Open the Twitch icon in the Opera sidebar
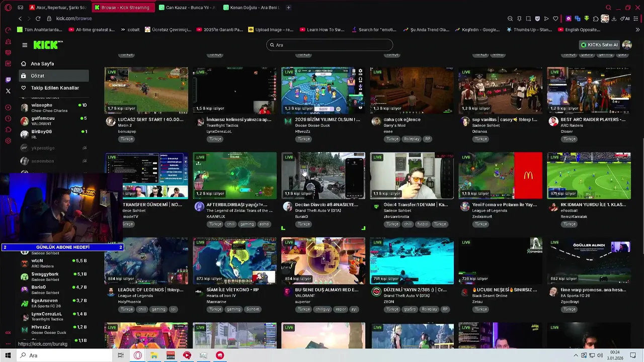 [8, 80]
